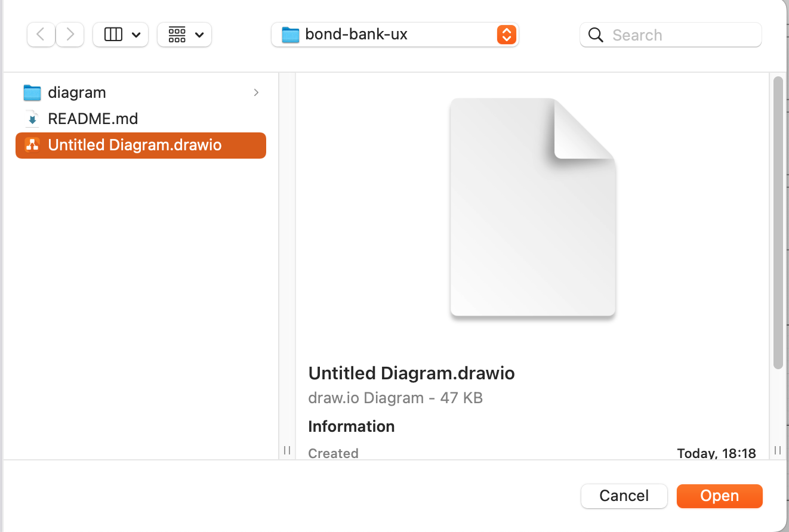The image size is (789, 532).
Task: Click the blue folder icon beside bond-bank-ux
Action: click(289, 34)
